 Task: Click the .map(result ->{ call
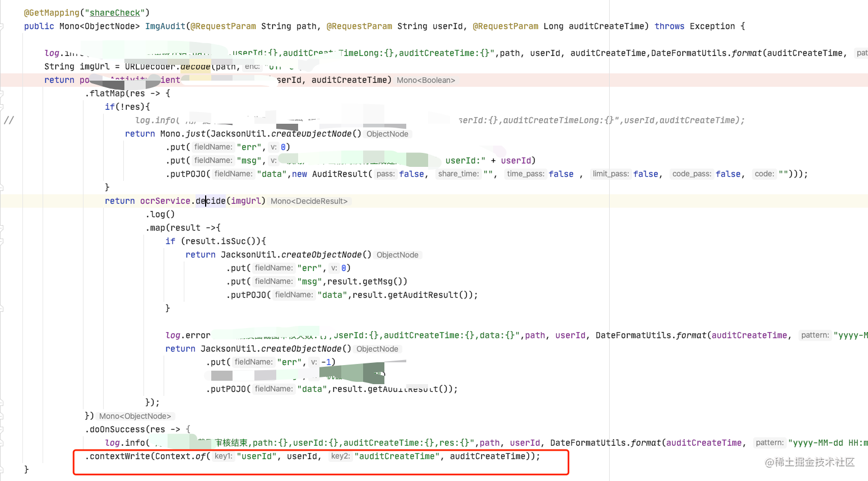pos(183,228)
